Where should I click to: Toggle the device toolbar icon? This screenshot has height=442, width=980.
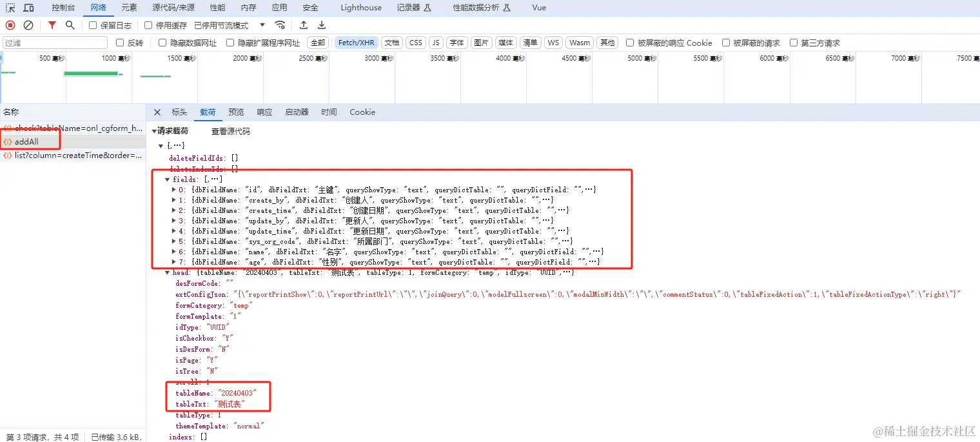click(x=29, y=8)
